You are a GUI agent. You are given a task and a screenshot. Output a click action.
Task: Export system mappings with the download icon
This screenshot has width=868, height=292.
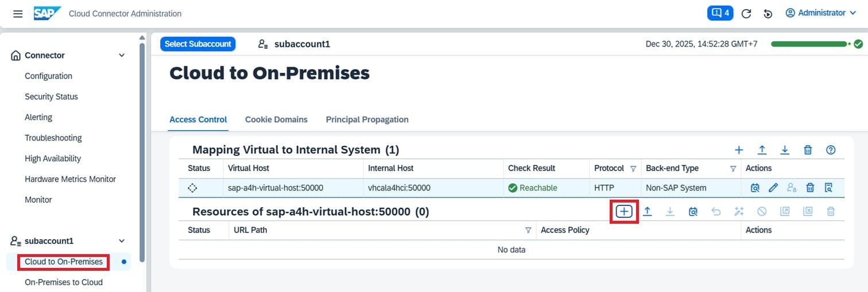[785, 150]
